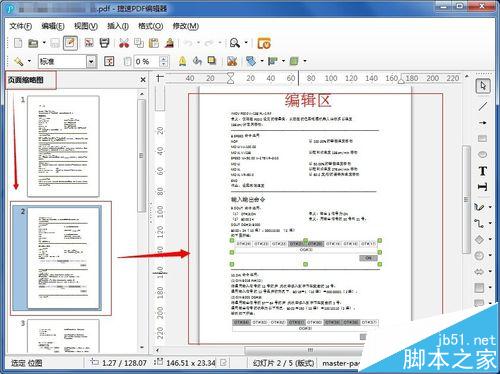Click the alignment icon
This screenshot has height=374, width=500.
pos(273,61)
